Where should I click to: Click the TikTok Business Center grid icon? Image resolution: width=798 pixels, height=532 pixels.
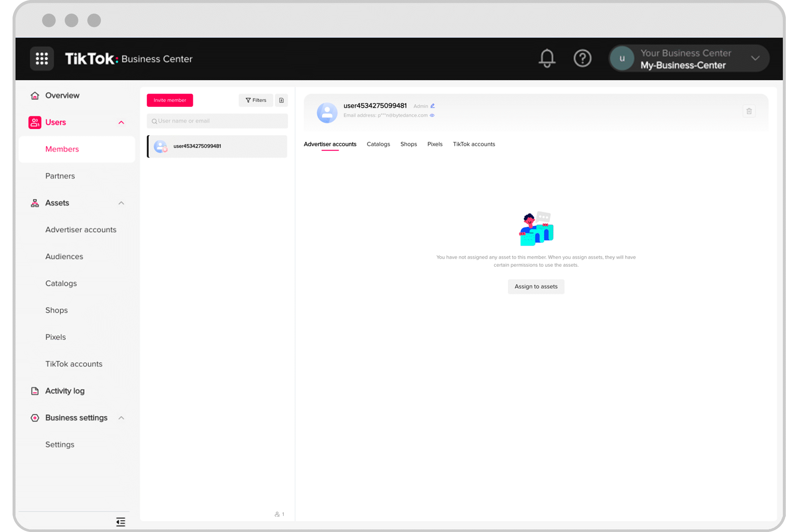coord(42,58)
